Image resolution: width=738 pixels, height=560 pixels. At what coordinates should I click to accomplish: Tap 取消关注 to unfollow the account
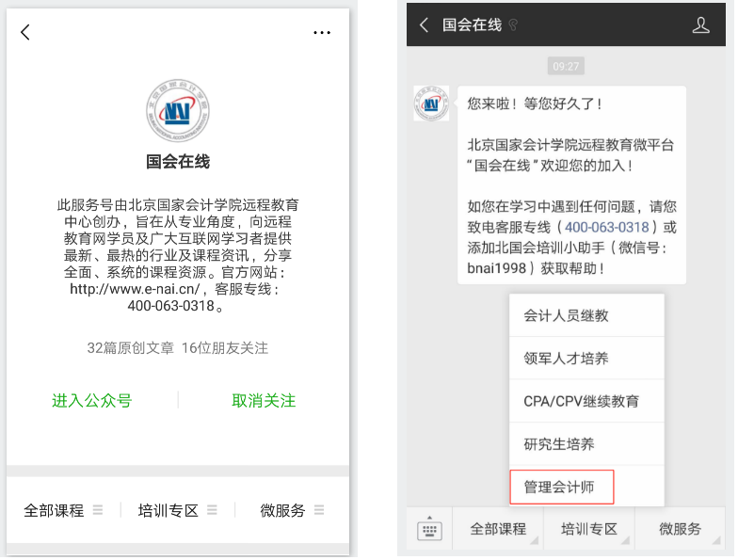(x=264, y=401)
